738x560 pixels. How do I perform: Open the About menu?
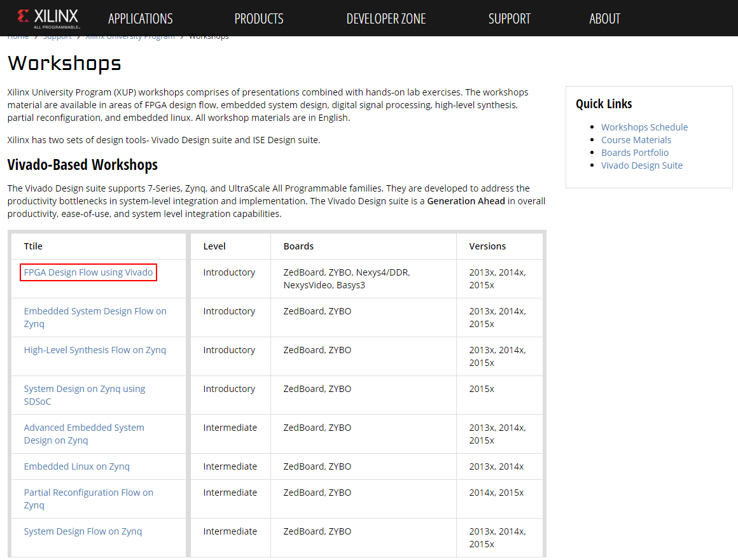pyautogui.click(x=605, y=19)
